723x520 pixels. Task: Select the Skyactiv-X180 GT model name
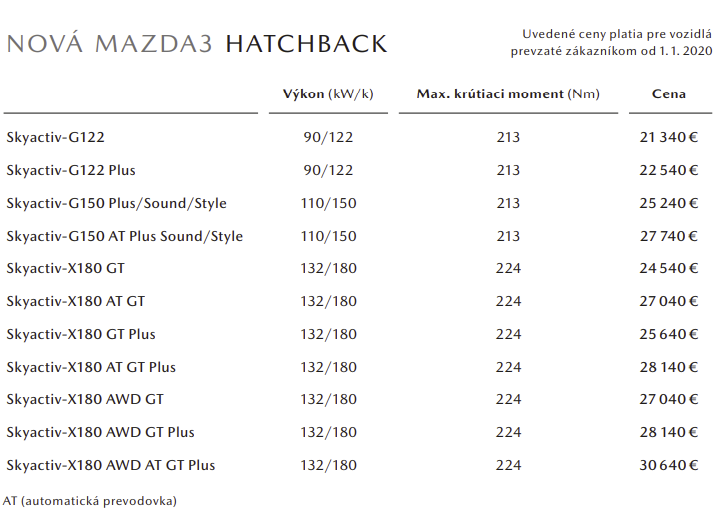tap(65, 268)
